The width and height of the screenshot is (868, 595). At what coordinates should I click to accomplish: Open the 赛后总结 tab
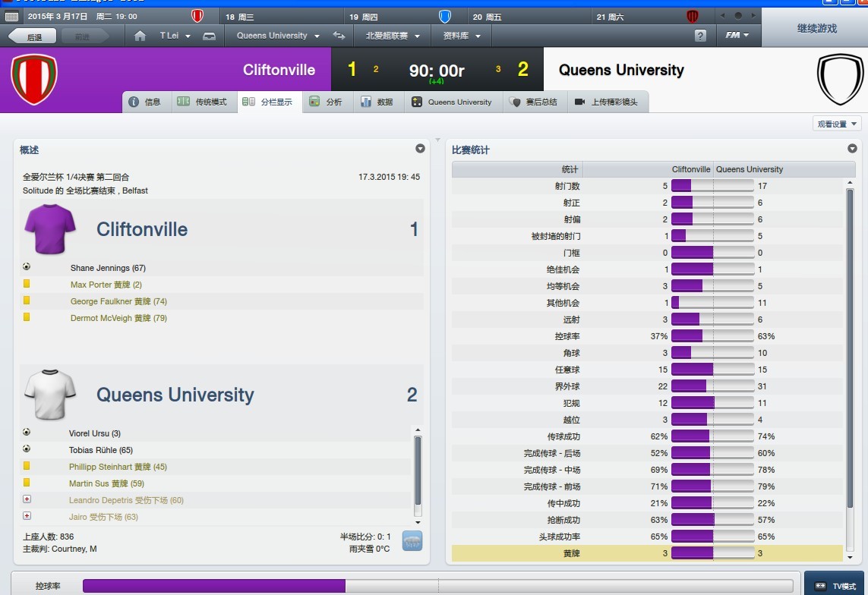[x=534, y=102]
